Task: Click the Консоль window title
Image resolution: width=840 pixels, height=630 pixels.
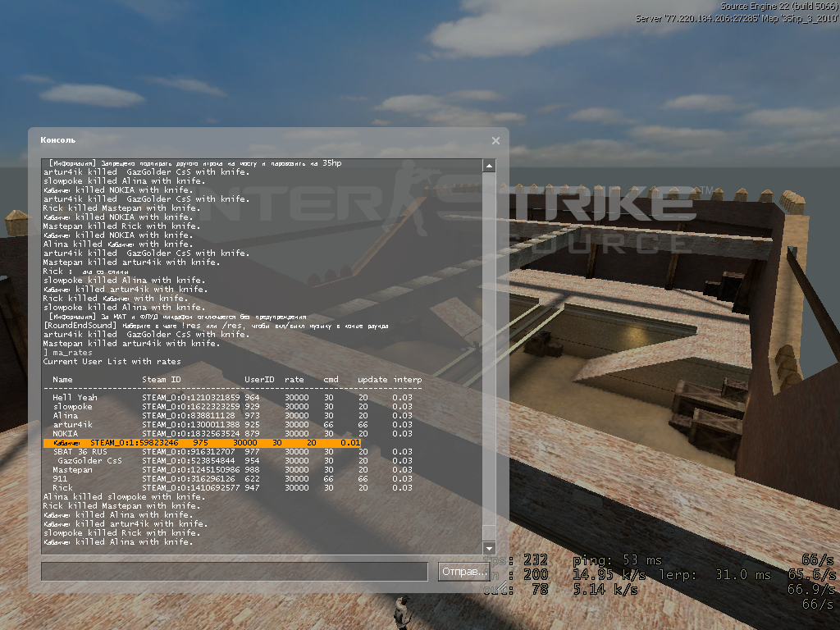Action: point(58,140)
